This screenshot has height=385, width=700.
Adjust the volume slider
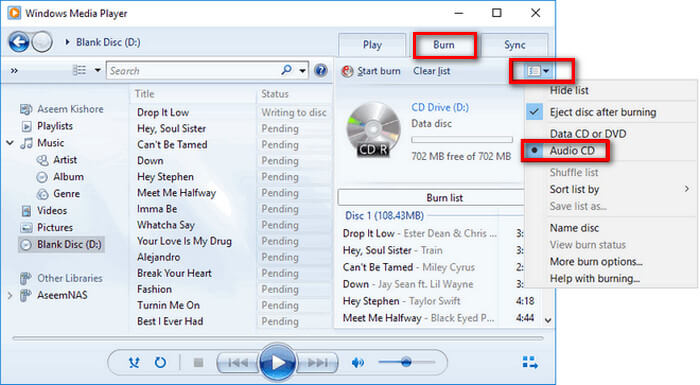coord(406,362)
